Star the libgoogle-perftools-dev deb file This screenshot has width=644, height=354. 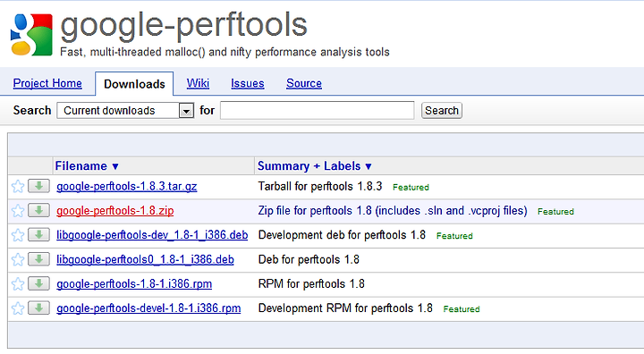[x=18, y=235]
